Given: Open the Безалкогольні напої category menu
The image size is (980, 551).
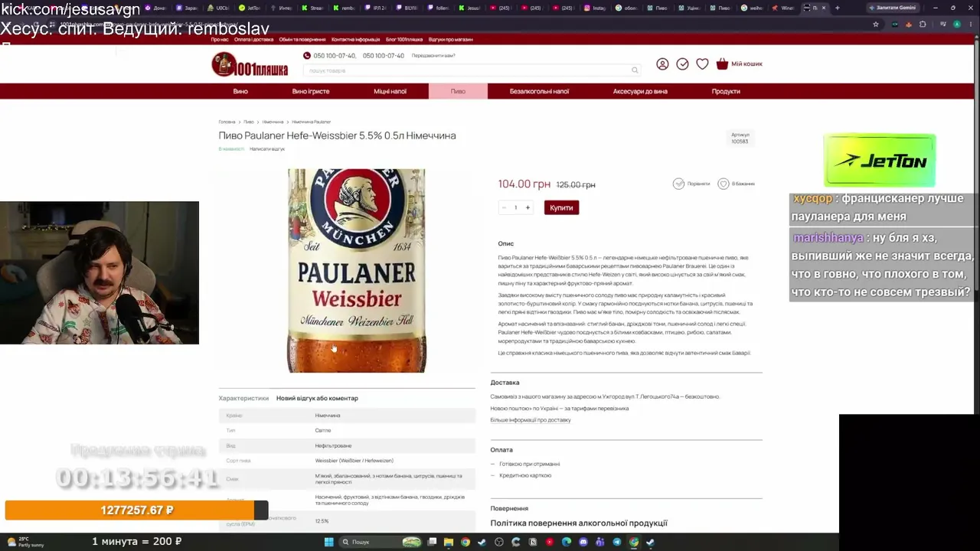Looking at the screenshot, I should (539, 91).
